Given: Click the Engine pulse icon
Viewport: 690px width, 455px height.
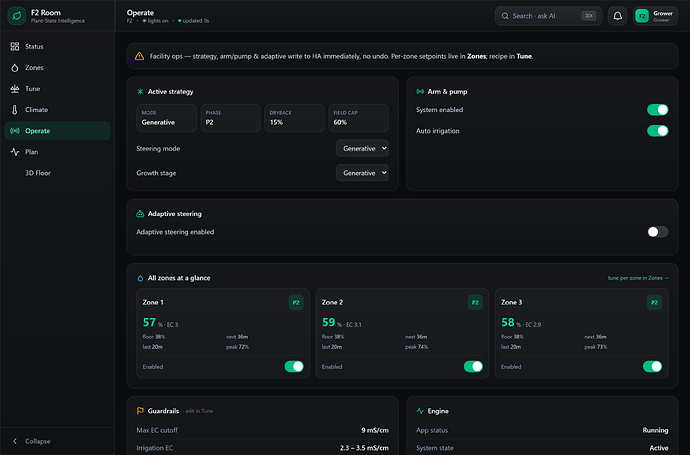Looking at the screenshot, I should 420,411.
